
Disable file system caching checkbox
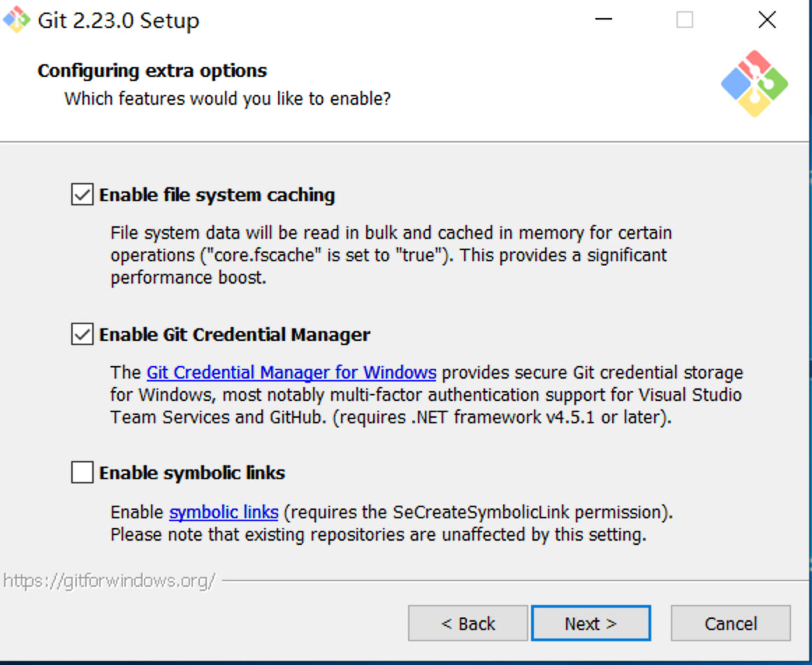(82, 195)
